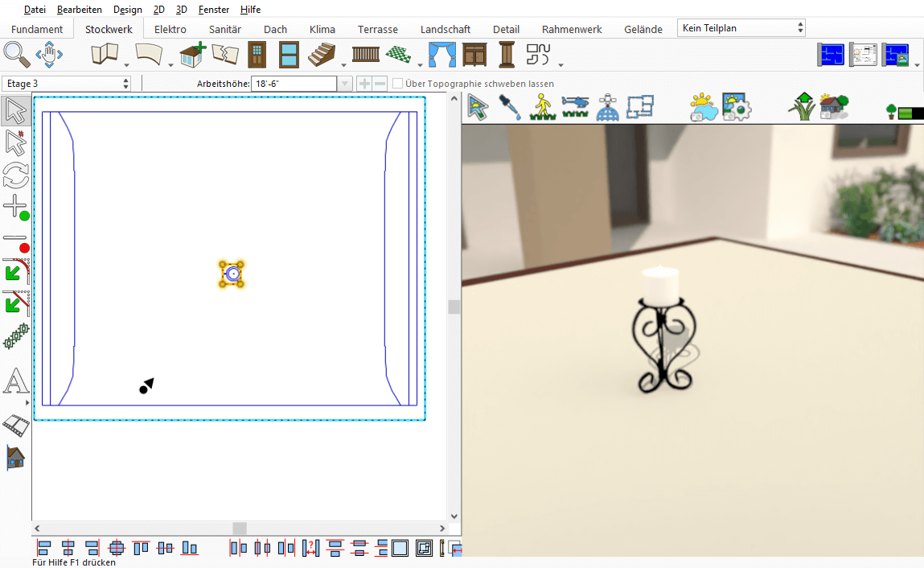Select the magnifying glass zoom tool
Viewport: 924px width, 568px height.
[16, 55]
